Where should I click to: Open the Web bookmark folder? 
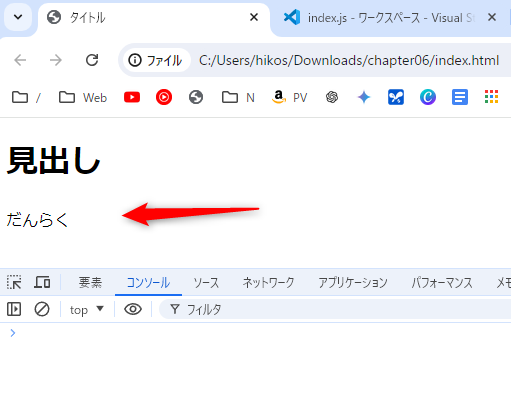[x=83, y=97]
